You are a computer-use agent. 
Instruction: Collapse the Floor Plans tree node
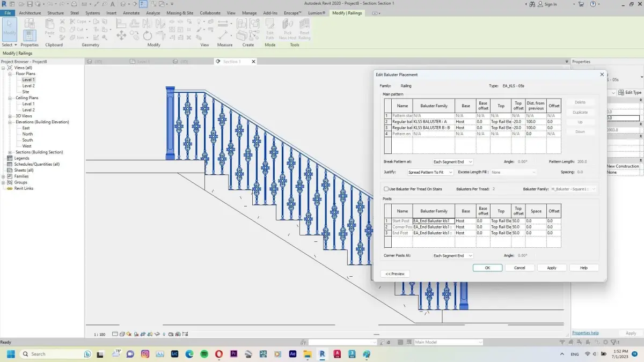pyautogui.click(x=10, y=74)
